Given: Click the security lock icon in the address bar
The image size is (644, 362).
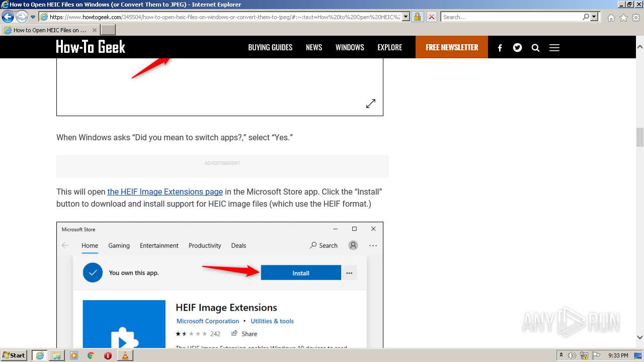Looking at the screenshot, I should click(x=417, y=17).
